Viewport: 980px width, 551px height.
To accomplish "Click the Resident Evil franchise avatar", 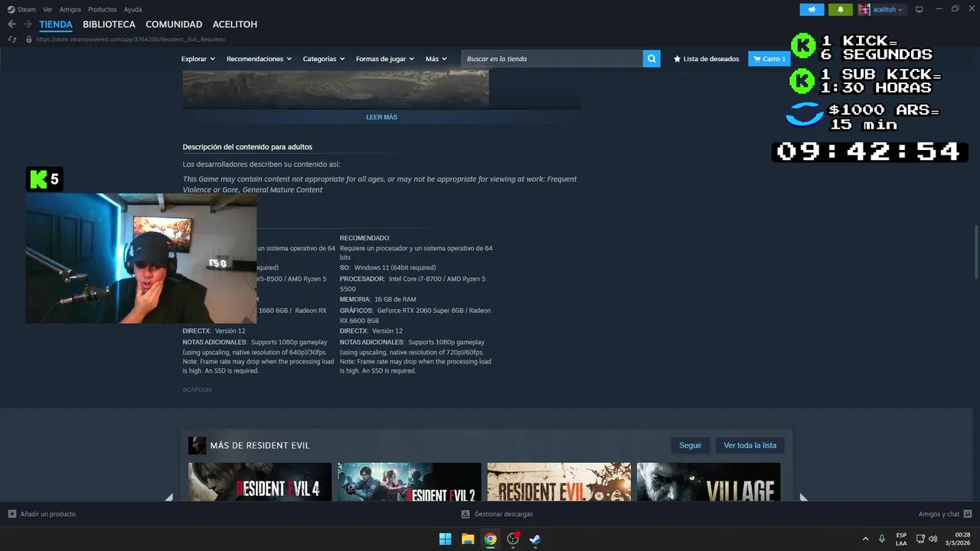I will pos(197,445).
